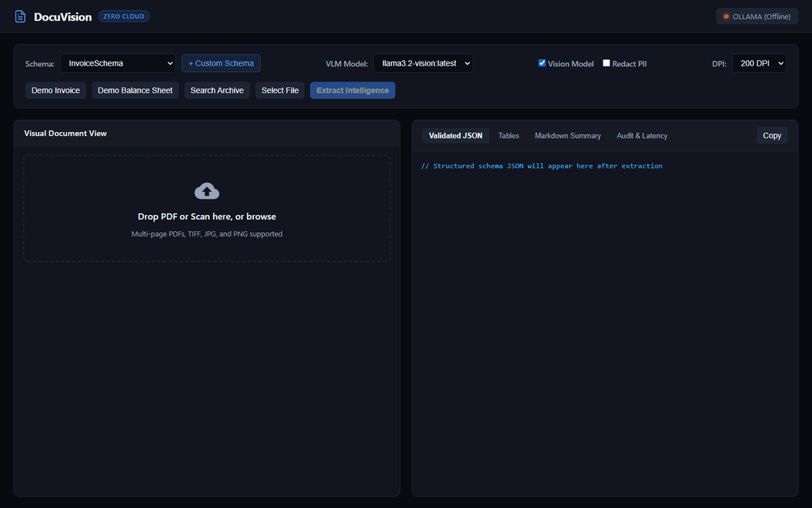Click the ZERO CLOUD badge
Screen dimensions: 812x508
tap(124, 16)
